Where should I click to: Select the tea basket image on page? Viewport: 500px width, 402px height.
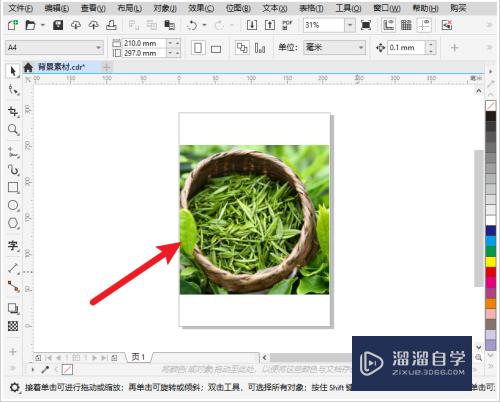tap(254, 220)
